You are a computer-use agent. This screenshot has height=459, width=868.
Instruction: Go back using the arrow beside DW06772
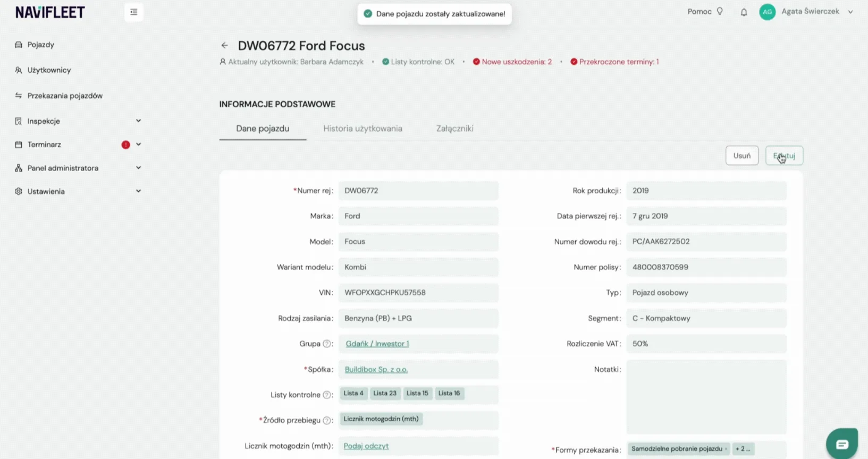tap(224, 46)
